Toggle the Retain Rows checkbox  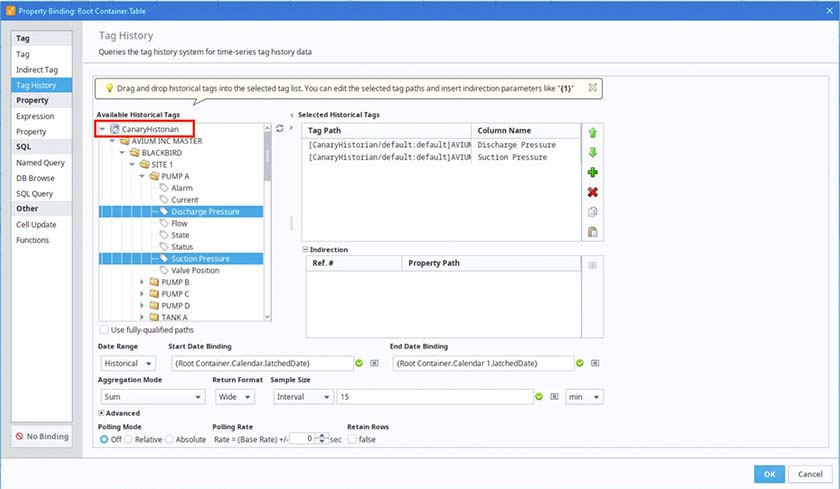(x=352, y=439)
